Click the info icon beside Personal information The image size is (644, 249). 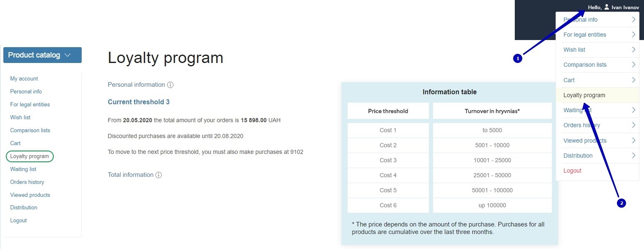pos(170,85)
